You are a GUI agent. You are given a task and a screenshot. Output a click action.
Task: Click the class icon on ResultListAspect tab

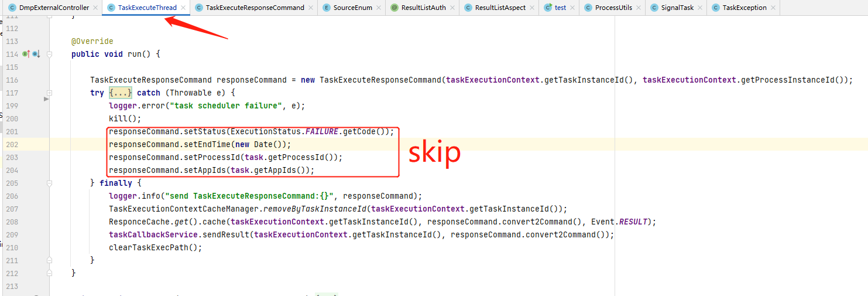[x=468, y=8]
